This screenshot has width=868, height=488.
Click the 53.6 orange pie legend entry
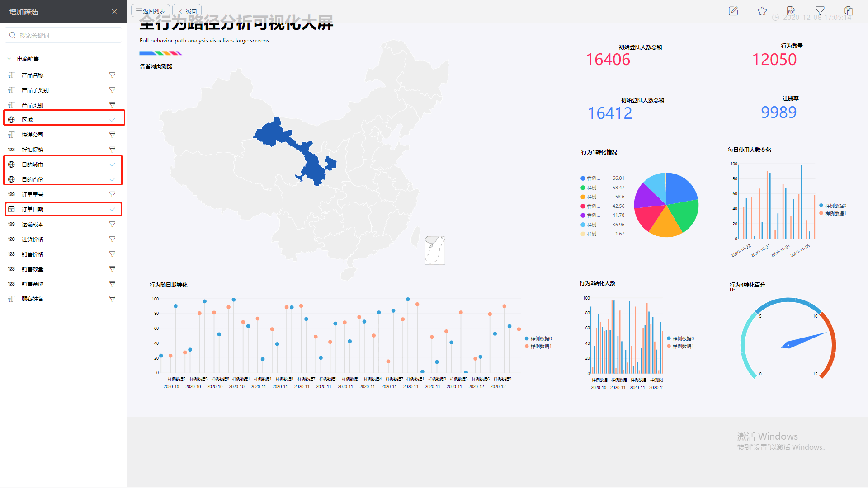[602, 197]
